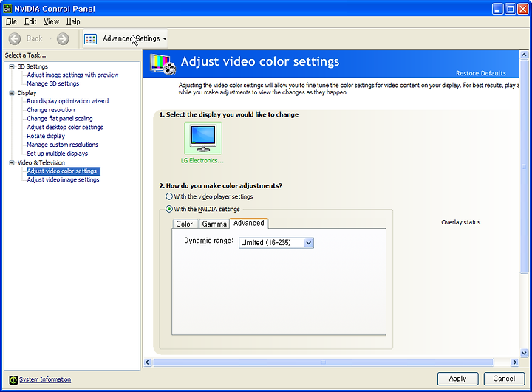Click the Overlay status text
This screenshot has width=532, height=392.
tap(461, 222)
